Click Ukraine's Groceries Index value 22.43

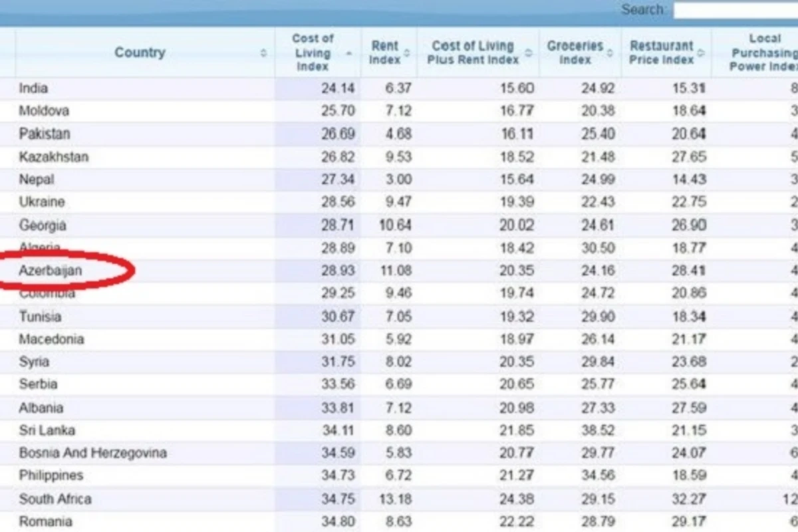[x=598, y=202]
